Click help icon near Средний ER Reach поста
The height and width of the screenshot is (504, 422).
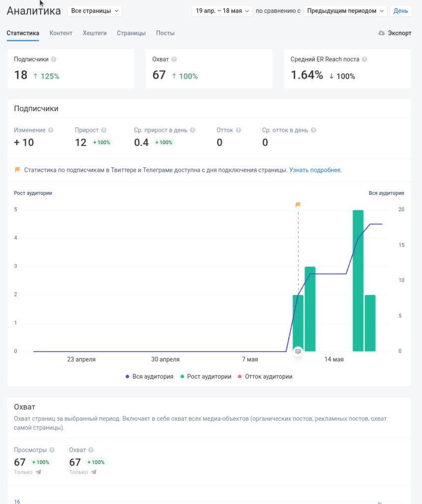[x=364, y=59]
